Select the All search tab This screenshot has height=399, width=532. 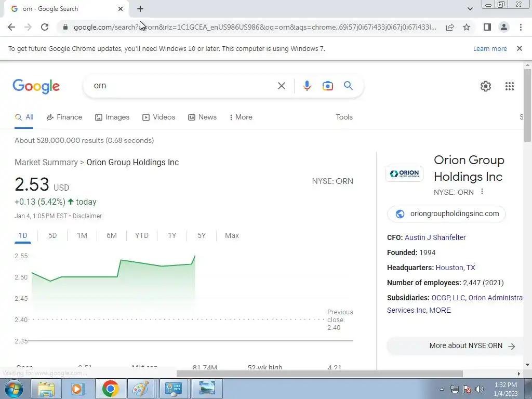point(24,117)
